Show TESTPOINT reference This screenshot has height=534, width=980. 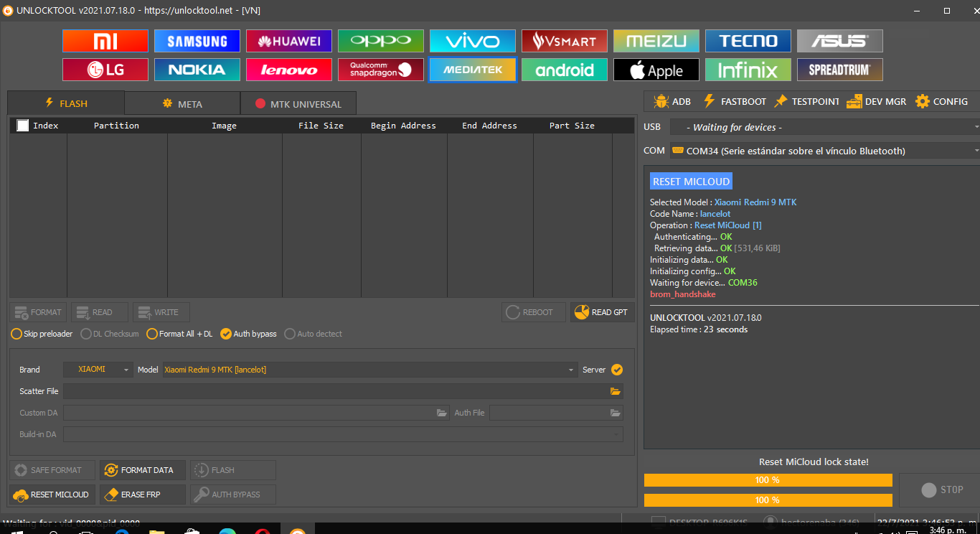(x=806, y=101)
